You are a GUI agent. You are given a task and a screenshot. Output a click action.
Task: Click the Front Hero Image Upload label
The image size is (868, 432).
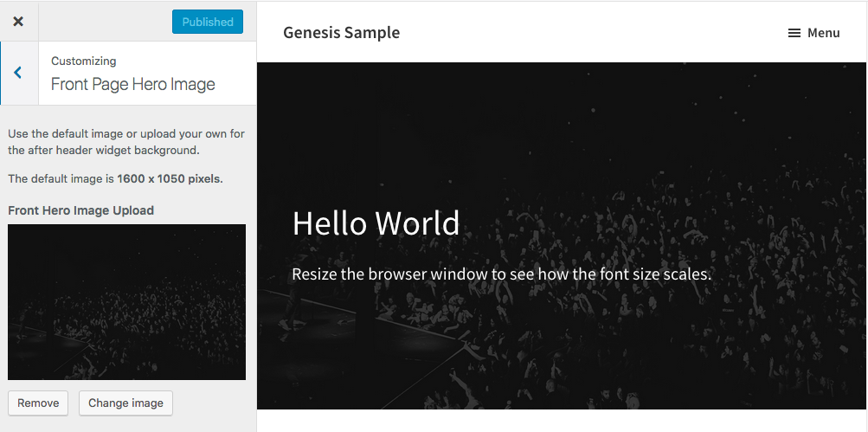point(80,210)
